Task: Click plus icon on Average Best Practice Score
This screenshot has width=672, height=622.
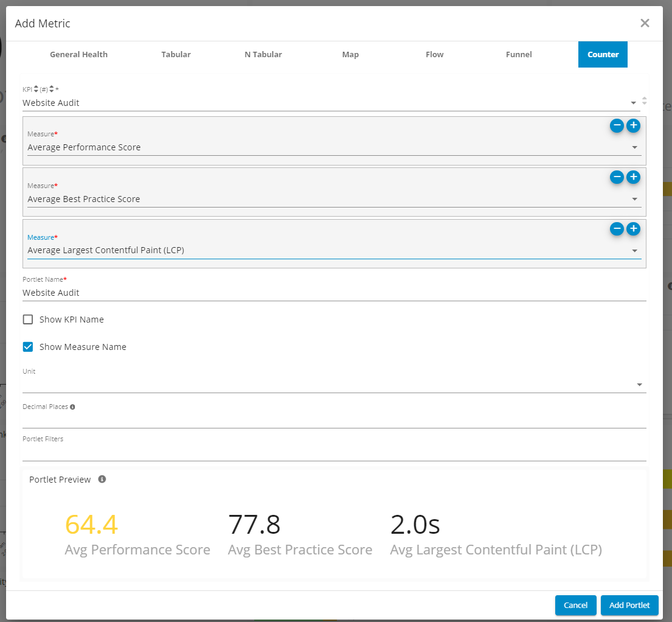Action: [633, 177]
